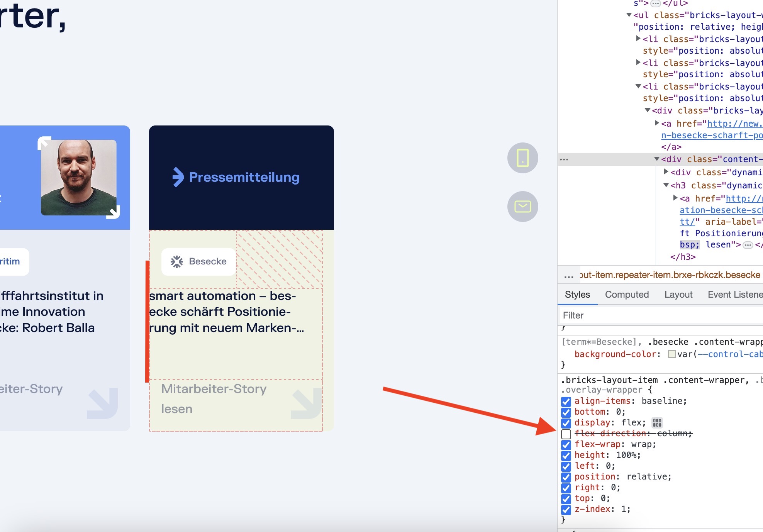Screen dimensions: 763x532
Task: Click the Besecke snowflake logo icon
Action: pos(177,261)
